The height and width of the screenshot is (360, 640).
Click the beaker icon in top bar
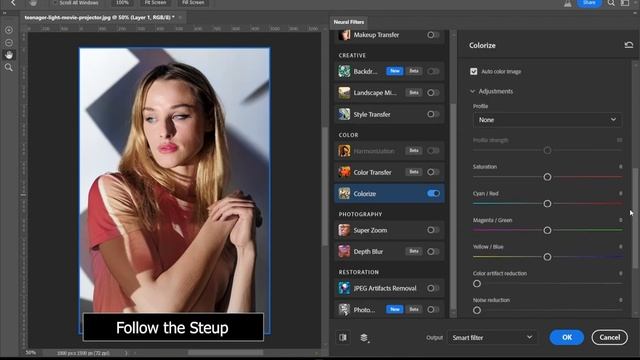(568, 3)
